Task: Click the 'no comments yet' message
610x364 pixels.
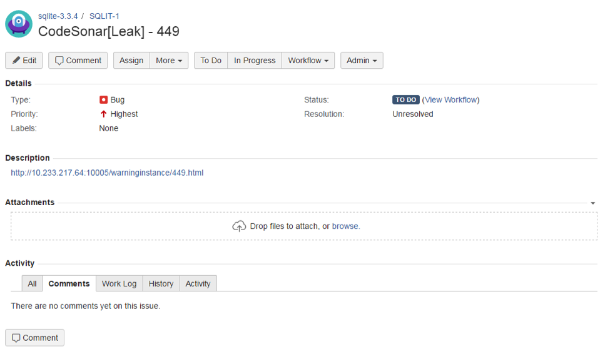Action: (86, 306)
